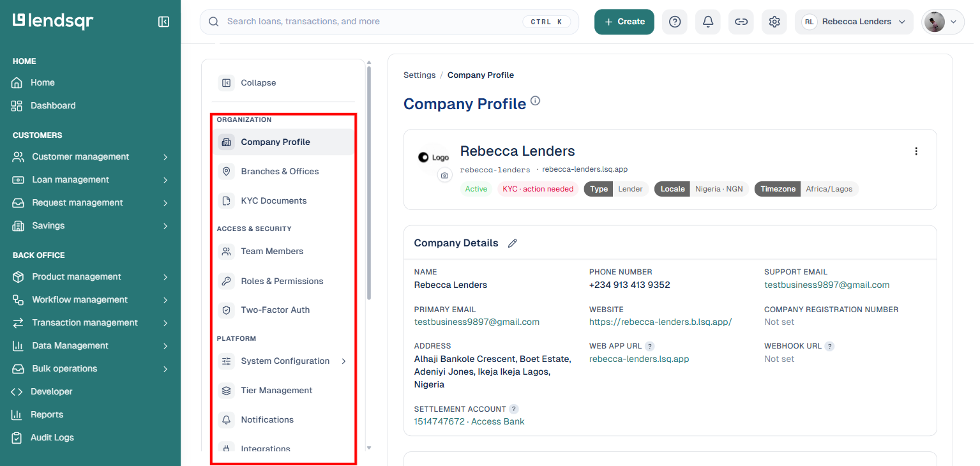Click the Active status badge
The width and height of the screenshot is (980, 466).
[476, 189]
